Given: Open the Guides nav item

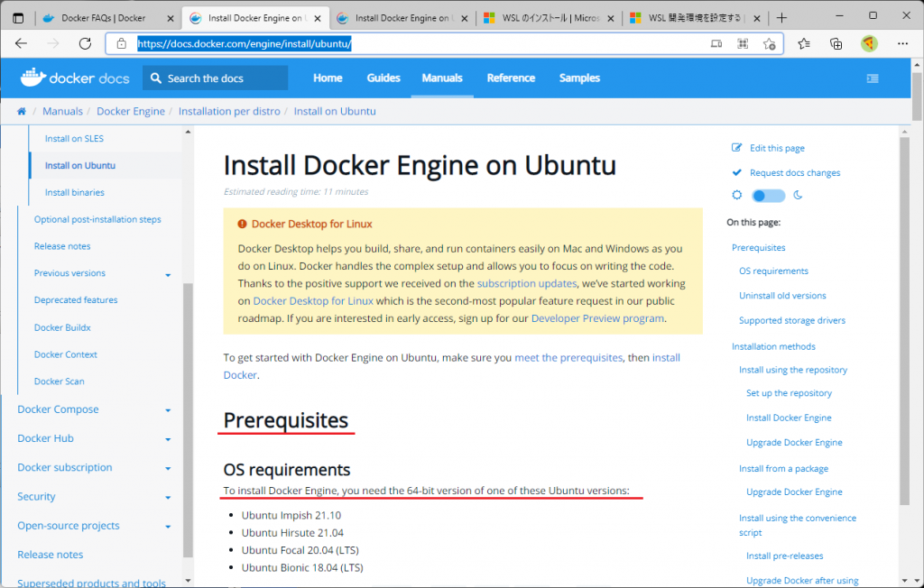Looking at the screenshot, I should (383, 78).
